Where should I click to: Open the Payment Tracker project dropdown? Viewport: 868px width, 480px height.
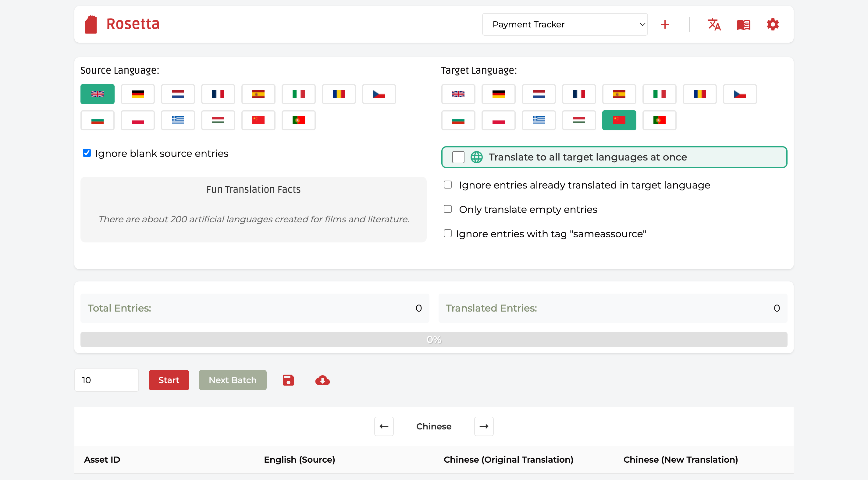click(565, 24)
